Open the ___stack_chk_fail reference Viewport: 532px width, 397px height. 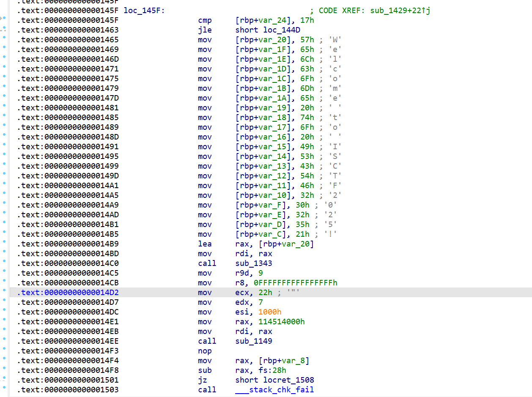(274, 389)
